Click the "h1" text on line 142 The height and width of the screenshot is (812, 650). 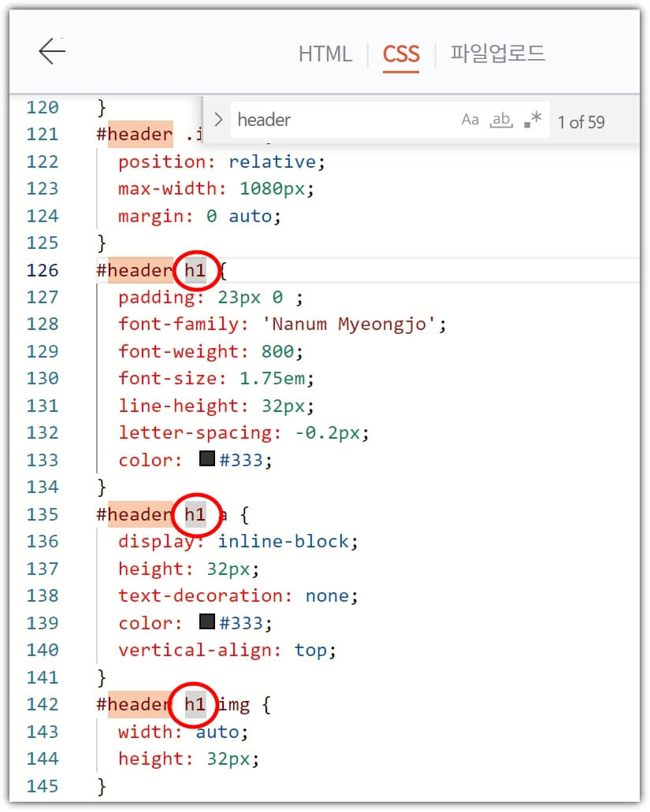coord(195,705)
